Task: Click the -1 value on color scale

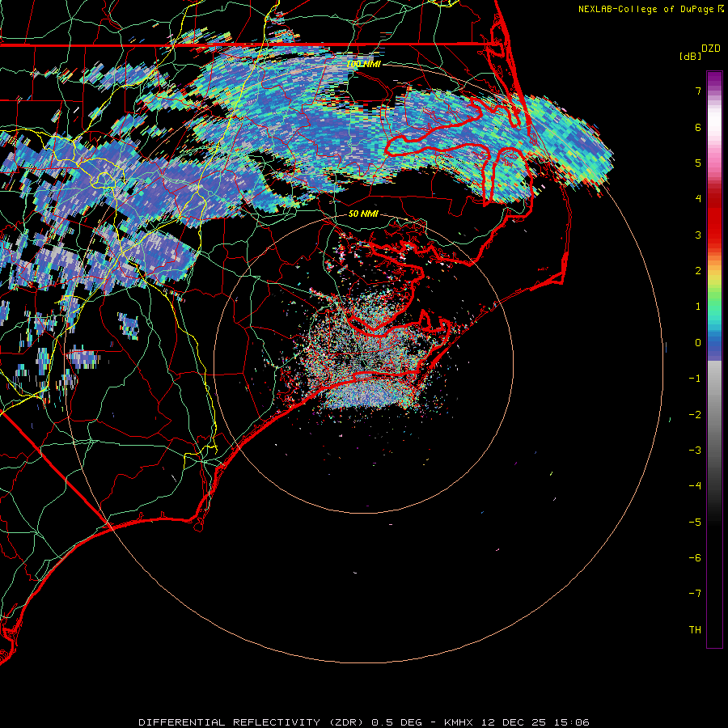Action: tap(695, 379)
